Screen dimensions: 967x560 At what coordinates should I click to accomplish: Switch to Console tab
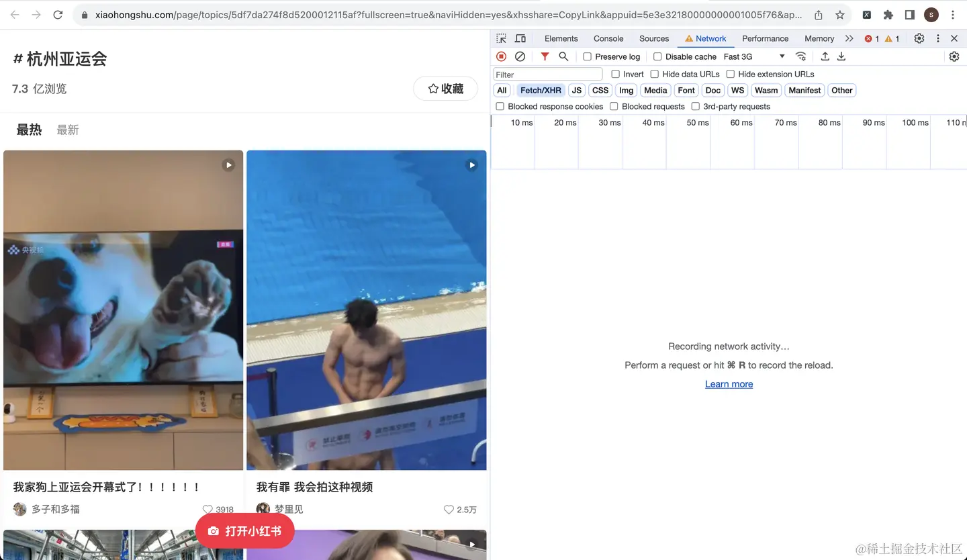[608, 38]
